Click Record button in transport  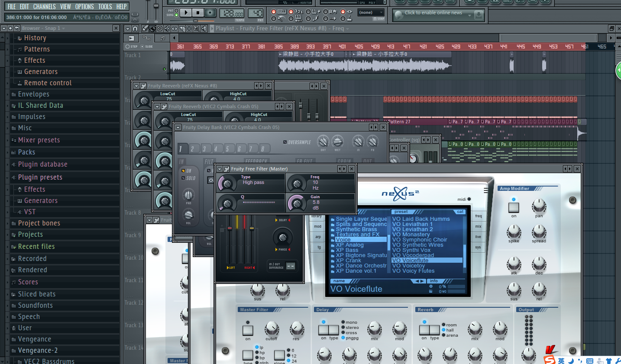tap(210, 13)
